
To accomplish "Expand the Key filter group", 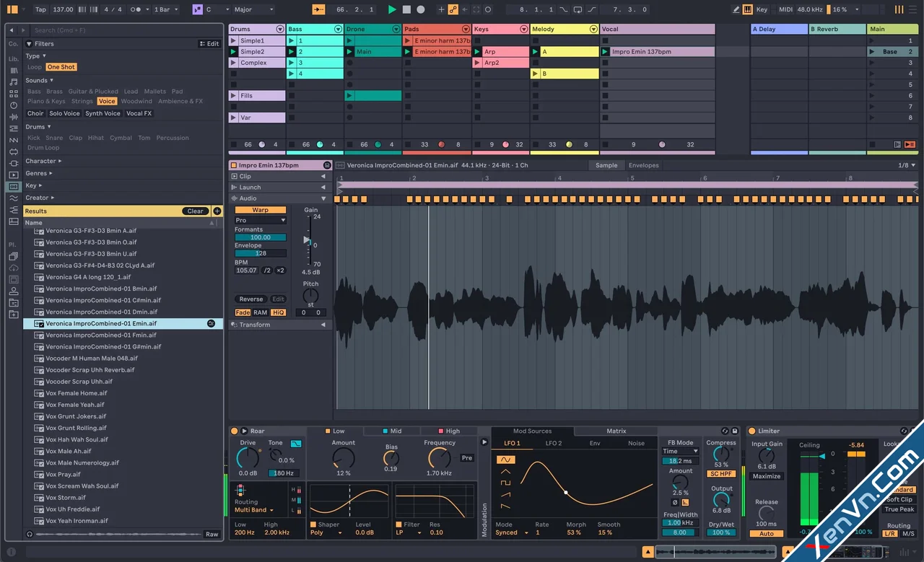I will pyautogui.click(x=33, y=185).
